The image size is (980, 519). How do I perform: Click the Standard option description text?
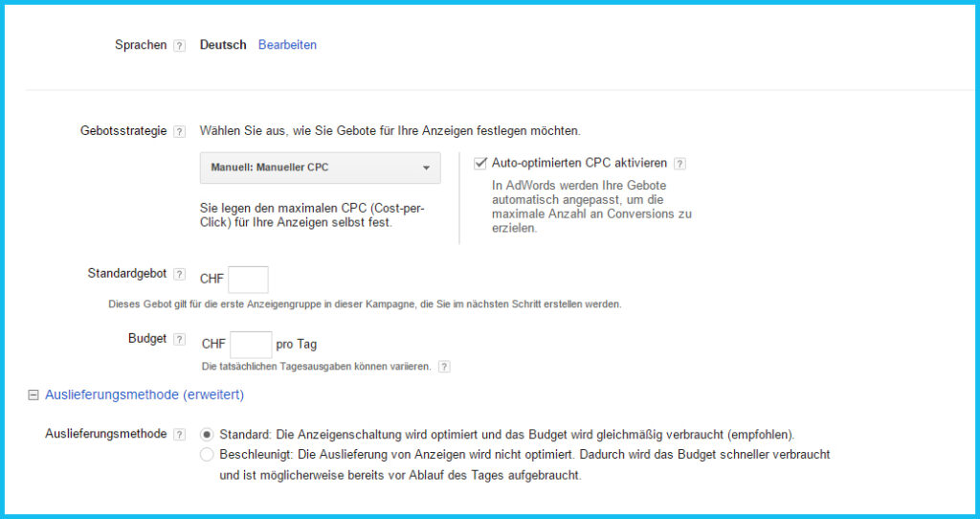pos(507,435)
